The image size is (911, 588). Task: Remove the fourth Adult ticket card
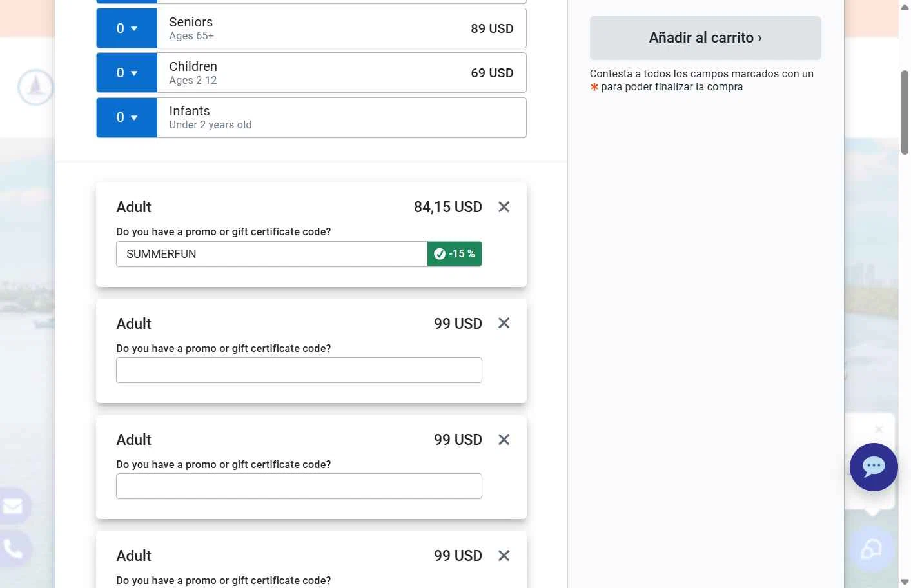[x=504, y=556]
